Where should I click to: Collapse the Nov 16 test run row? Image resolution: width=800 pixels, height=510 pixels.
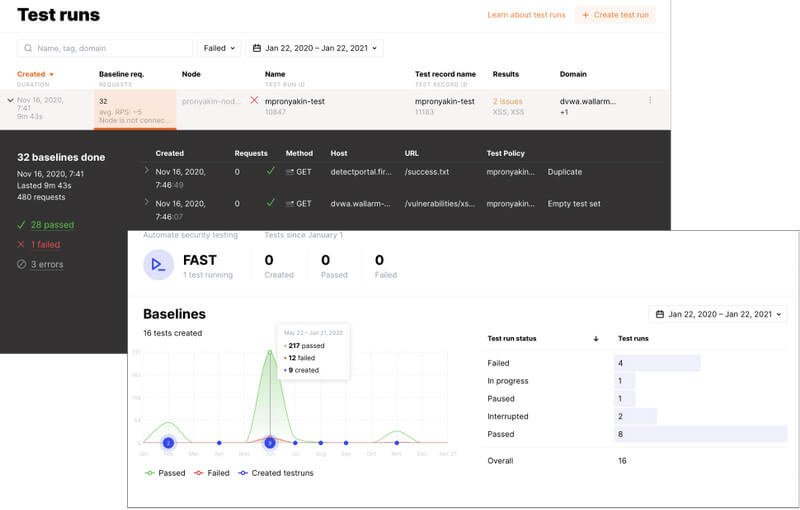[x=10, y=100]
